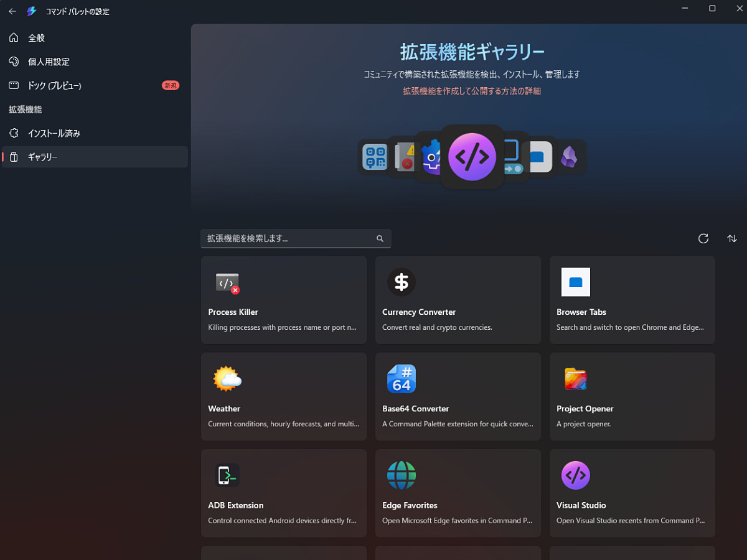Select the large featured code icon in banner
The width and height of the screenshot is (747, 560).
click(472, 157)
